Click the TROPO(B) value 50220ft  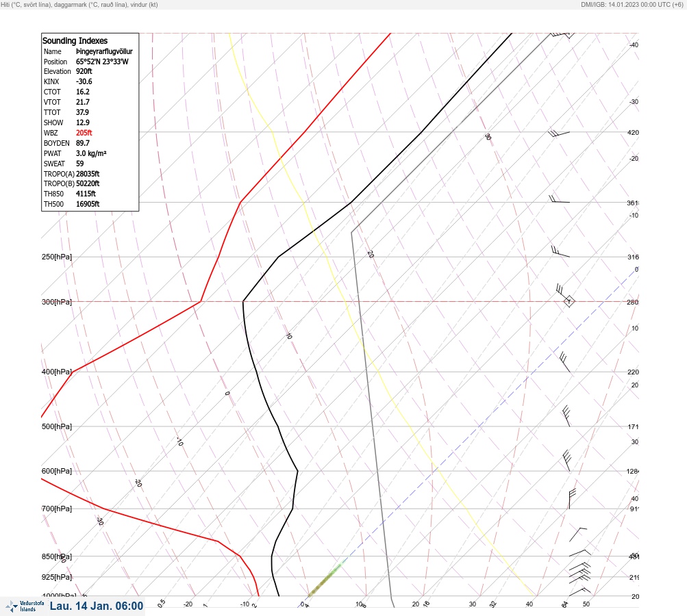pyautogui.click(x=88, y=183)
